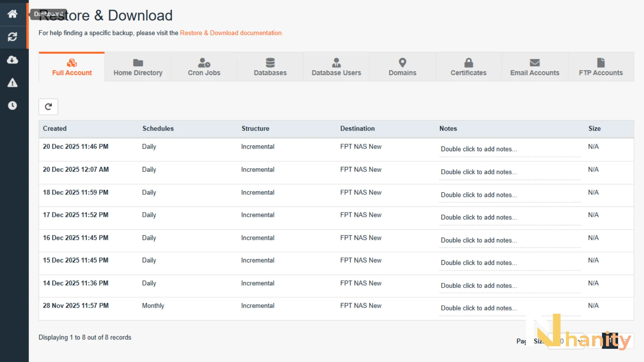The width and height of the screenshot is (644, 362).
Task: Sort by the Destination column header
Action: click(x=357, y=128)
